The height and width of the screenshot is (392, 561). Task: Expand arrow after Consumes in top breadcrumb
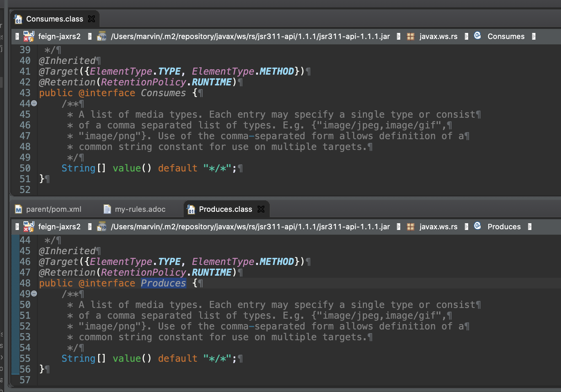[x=534, y=36]
